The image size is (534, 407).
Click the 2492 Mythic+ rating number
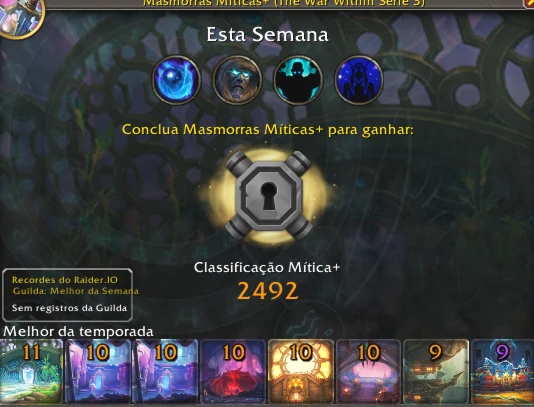point(267,291)
